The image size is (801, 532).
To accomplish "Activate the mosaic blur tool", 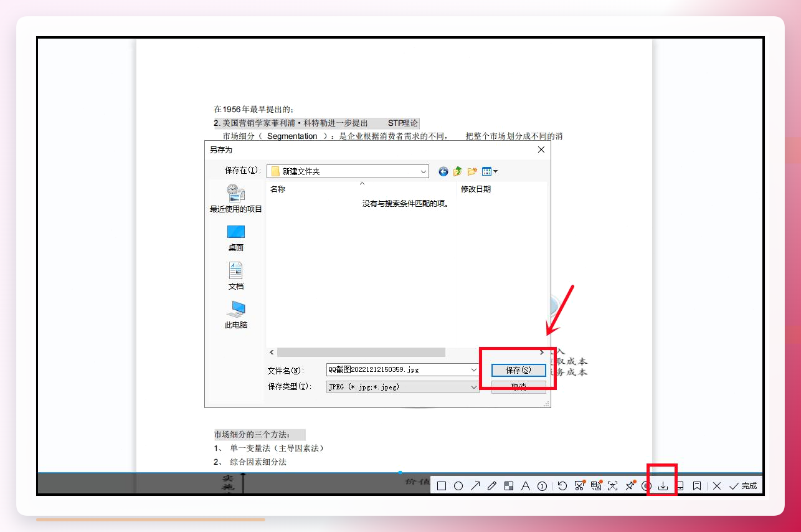I will 509,486.
